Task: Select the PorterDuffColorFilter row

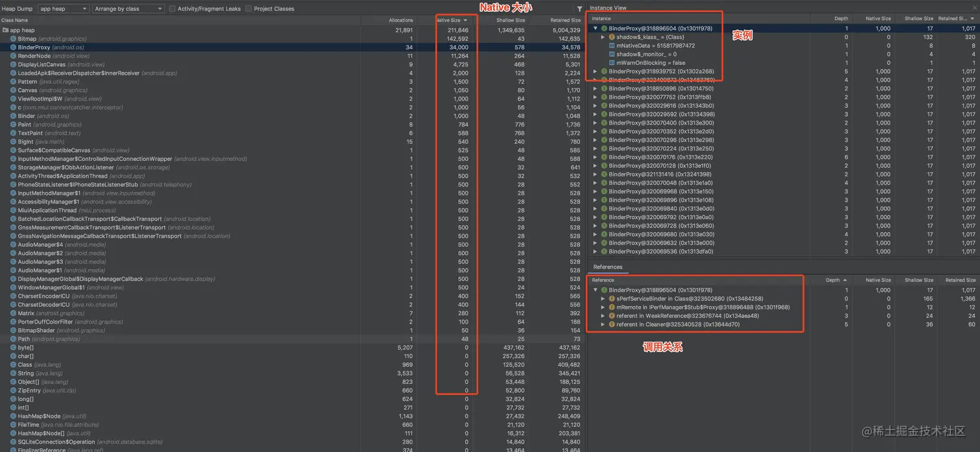Action: click(x=292, y=322)
